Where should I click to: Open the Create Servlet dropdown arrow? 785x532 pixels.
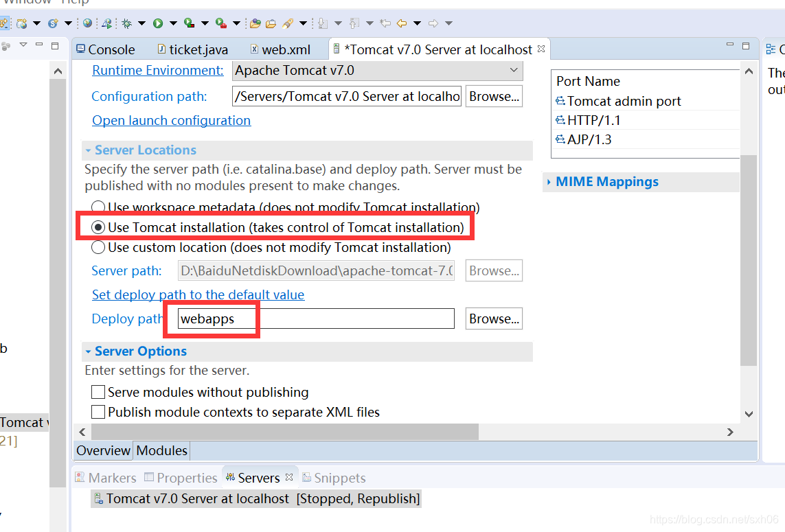(x=68, y=23)
